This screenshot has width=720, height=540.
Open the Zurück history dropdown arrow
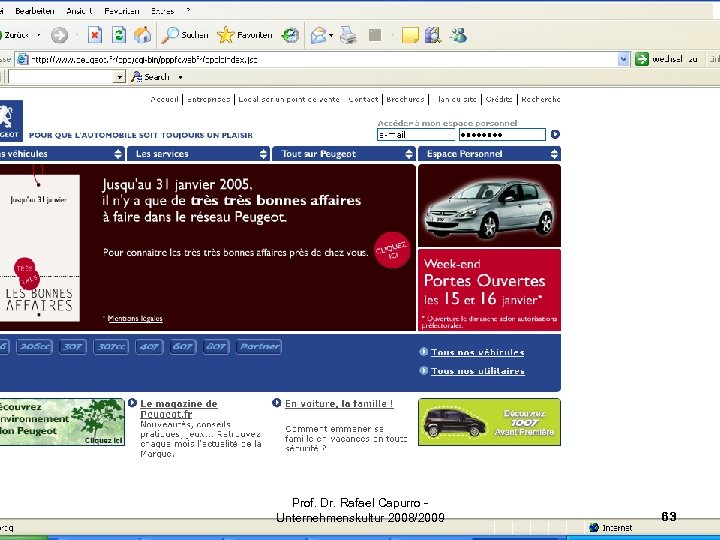point(39,35)
